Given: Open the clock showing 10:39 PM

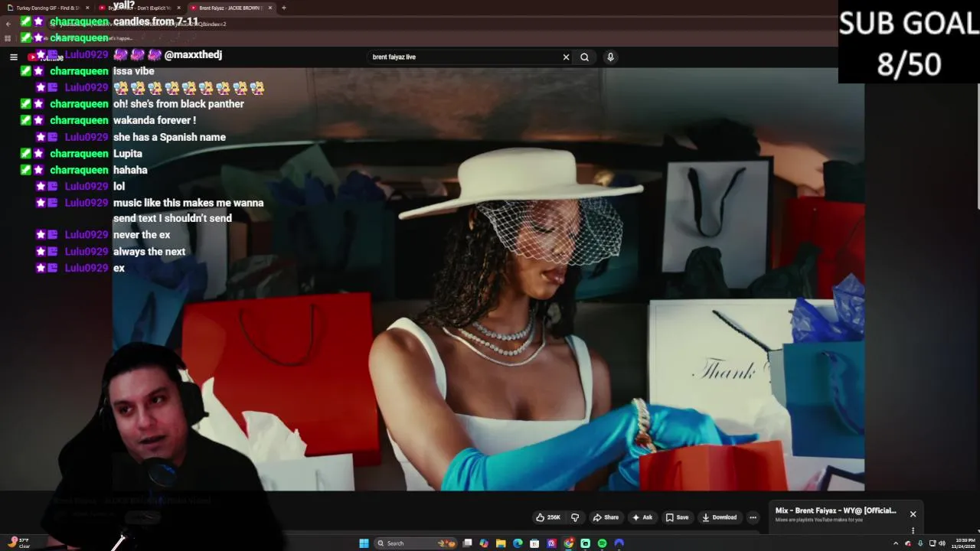Looking at the screenshot, I should [965, 543].
